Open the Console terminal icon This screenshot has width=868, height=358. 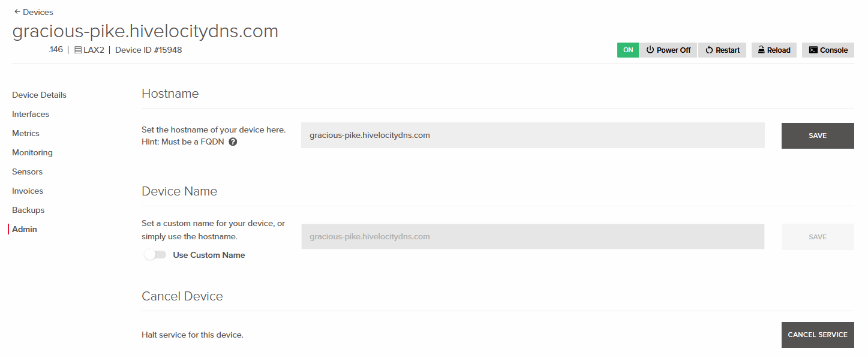pyautogui.click(x=813, y=50)
